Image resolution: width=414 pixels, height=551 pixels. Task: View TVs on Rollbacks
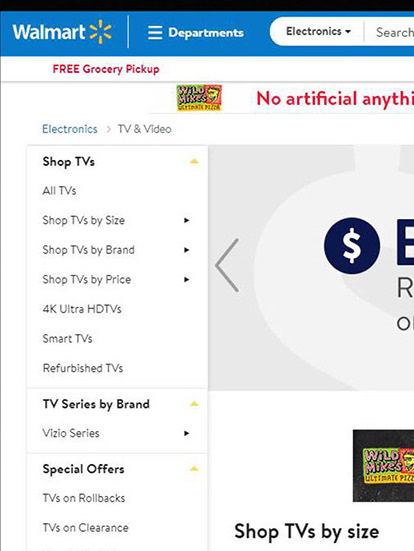point(84,498)
